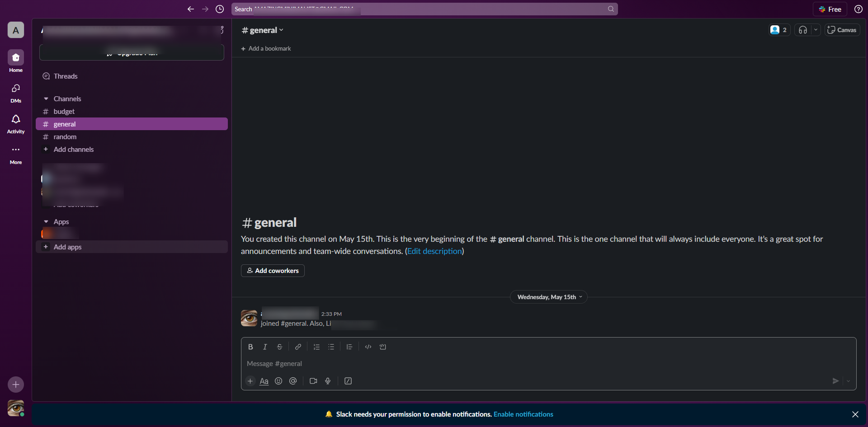
Task: Open the Threads view
Action: (132, 76)
